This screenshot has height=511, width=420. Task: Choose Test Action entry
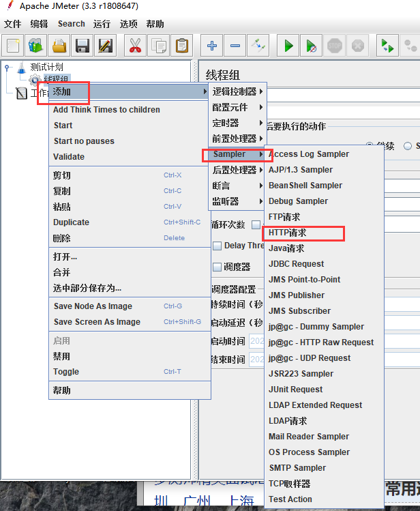[x=324, y=499]
